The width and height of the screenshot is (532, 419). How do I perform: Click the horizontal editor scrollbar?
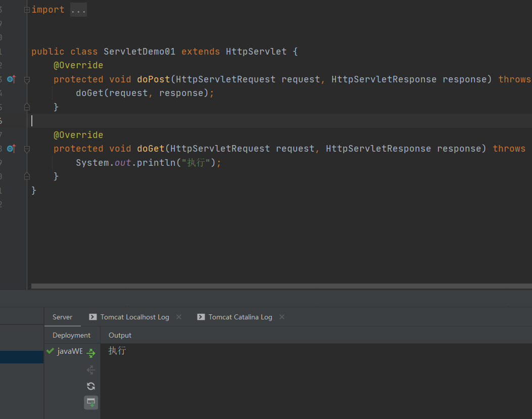pos(281,286)
